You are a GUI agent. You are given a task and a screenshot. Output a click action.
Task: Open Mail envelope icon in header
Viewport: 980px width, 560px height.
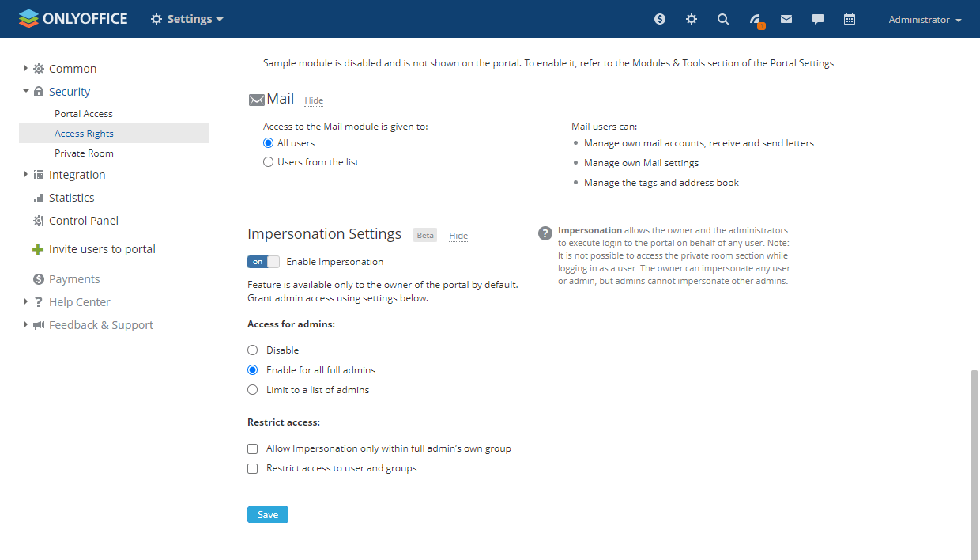tap(786, 19)
